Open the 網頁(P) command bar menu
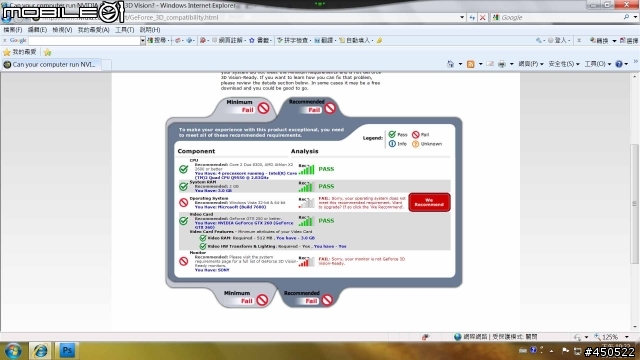 tap(531, 64)
